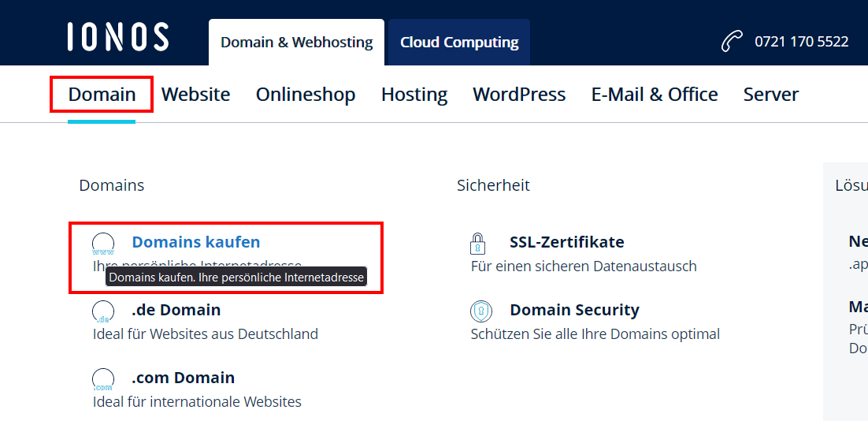This screenshot has height=421, width=868.
Task: Open the Website menu
Action: 196,95
